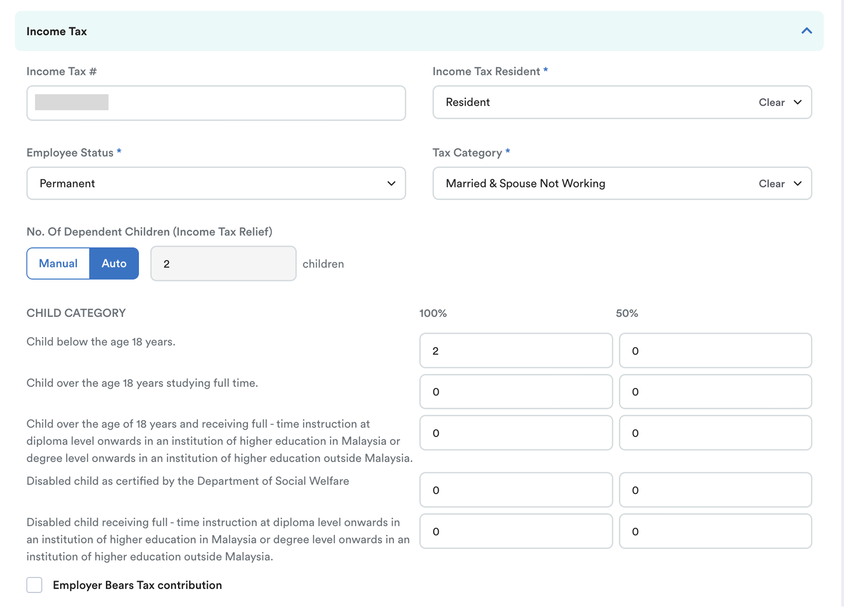
Task: Edit 100% field for child below 18
Action: tap(515, 351)
